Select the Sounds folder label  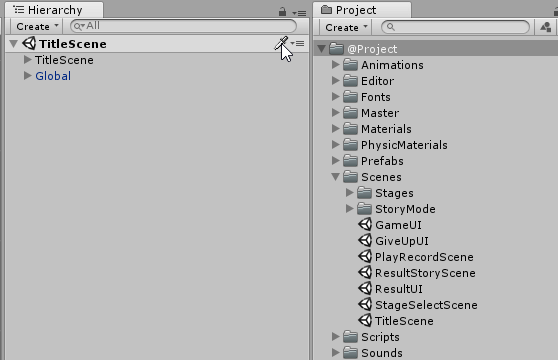(x=382, y=353)
